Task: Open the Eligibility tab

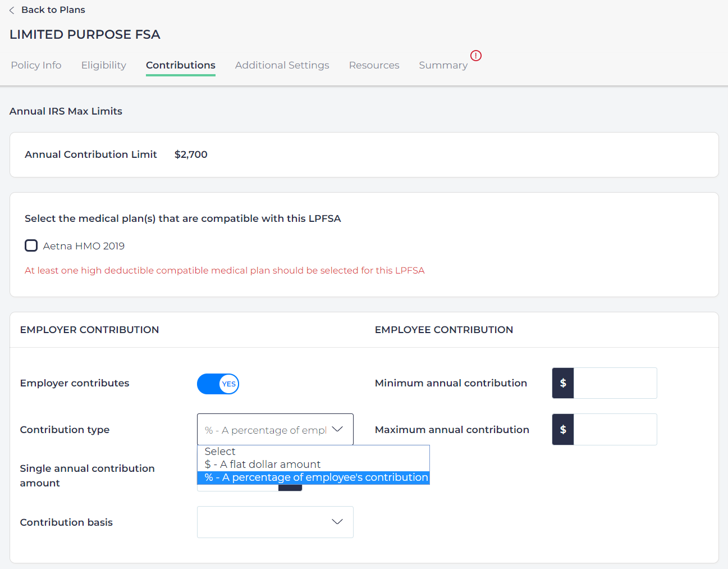Action: pos(104,65)
